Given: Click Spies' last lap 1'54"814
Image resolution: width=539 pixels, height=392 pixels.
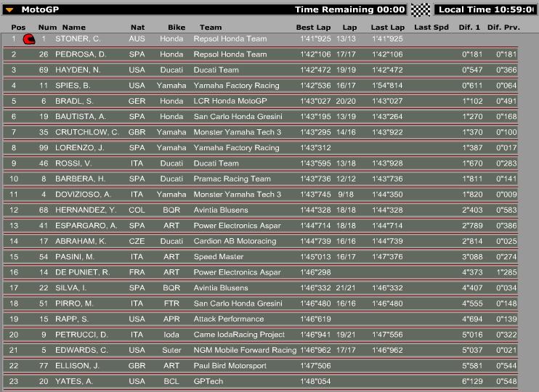Looking at the screenshot, I should 387,86.
